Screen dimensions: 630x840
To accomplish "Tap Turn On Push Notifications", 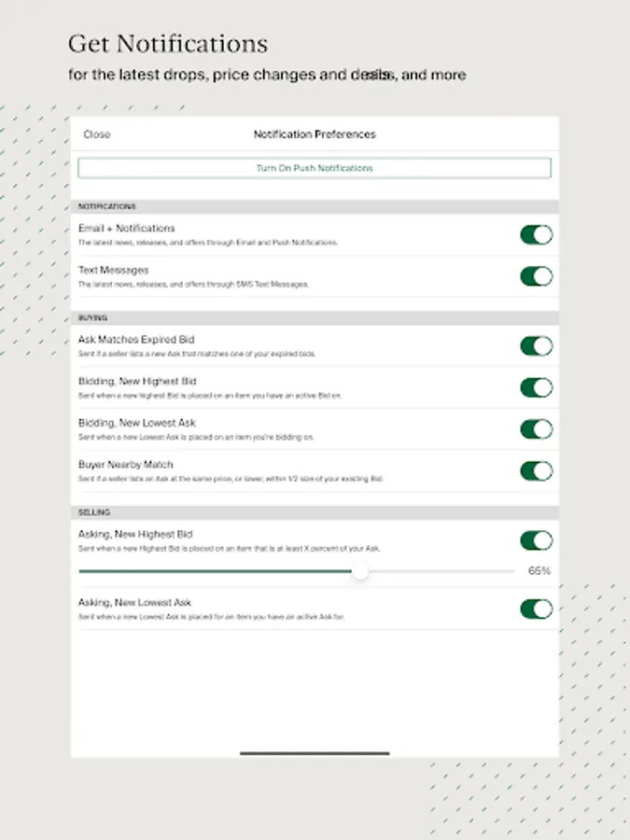I will tap(315, 168).
